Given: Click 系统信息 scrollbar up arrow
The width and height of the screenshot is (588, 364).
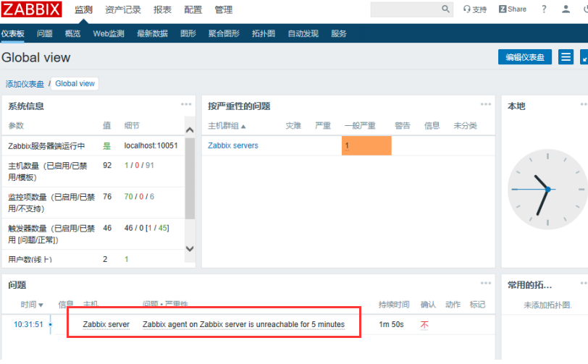Looking at the screenshot, I should click(x=190, y=130).
